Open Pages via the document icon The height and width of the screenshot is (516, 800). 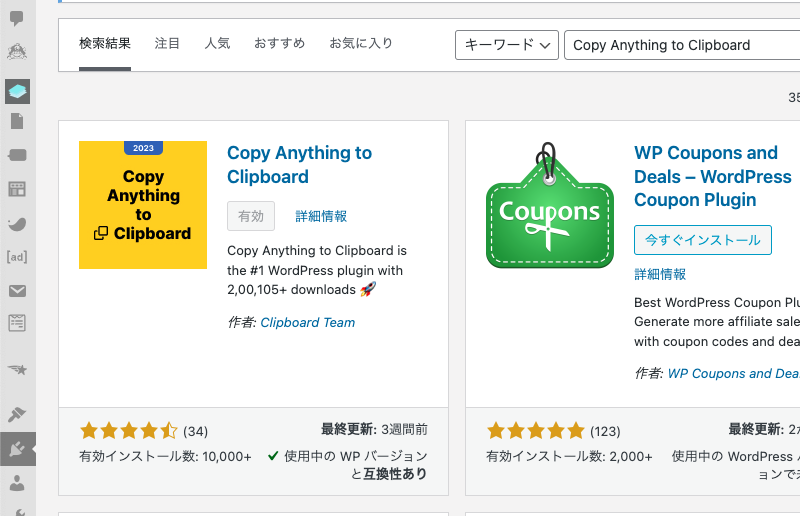pos(17,121)
